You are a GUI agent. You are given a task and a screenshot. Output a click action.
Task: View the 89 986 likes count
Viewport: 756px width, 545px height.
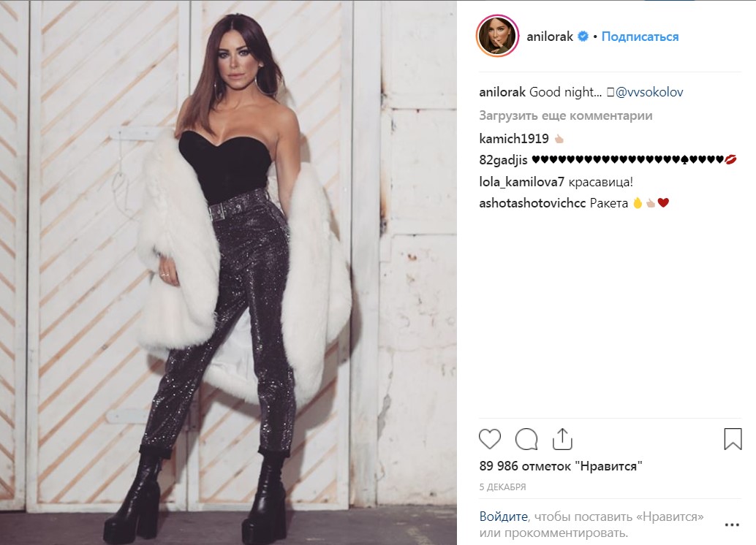point(561,466)
